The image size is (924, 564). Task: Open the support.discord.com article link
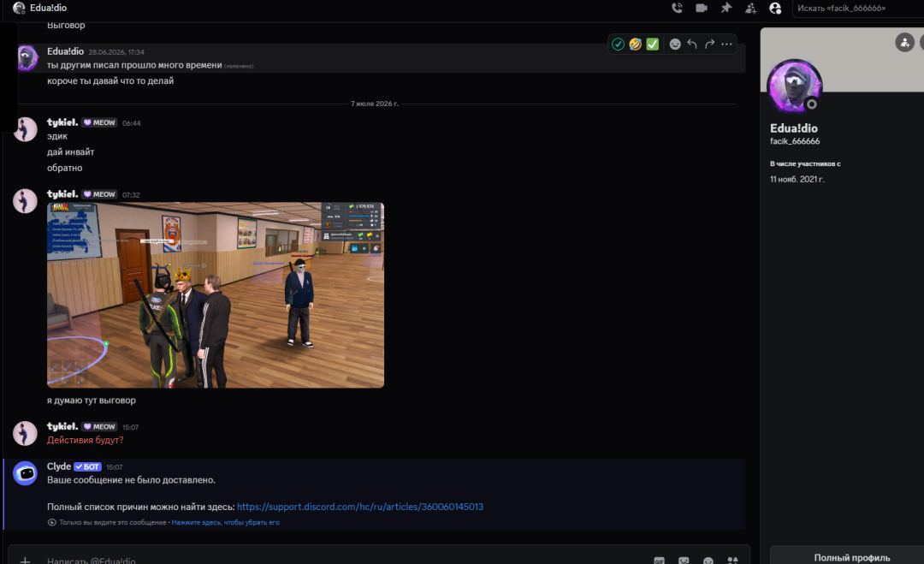(360, 507)
